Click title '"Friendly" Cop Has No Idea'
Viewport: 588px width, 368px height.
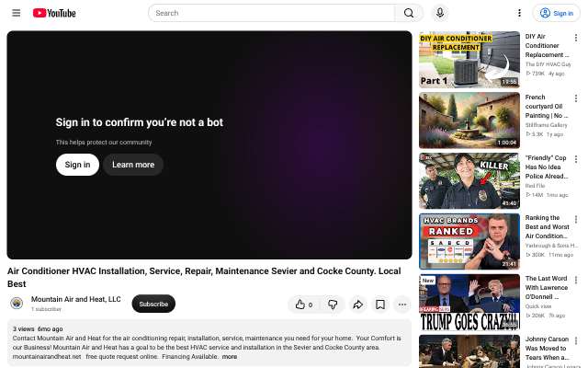click(547, 167)
